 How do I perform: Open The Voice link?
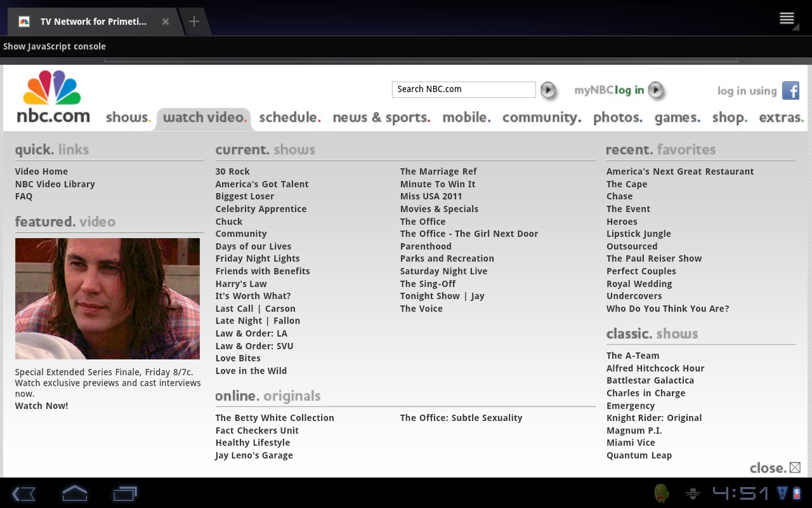421,309
